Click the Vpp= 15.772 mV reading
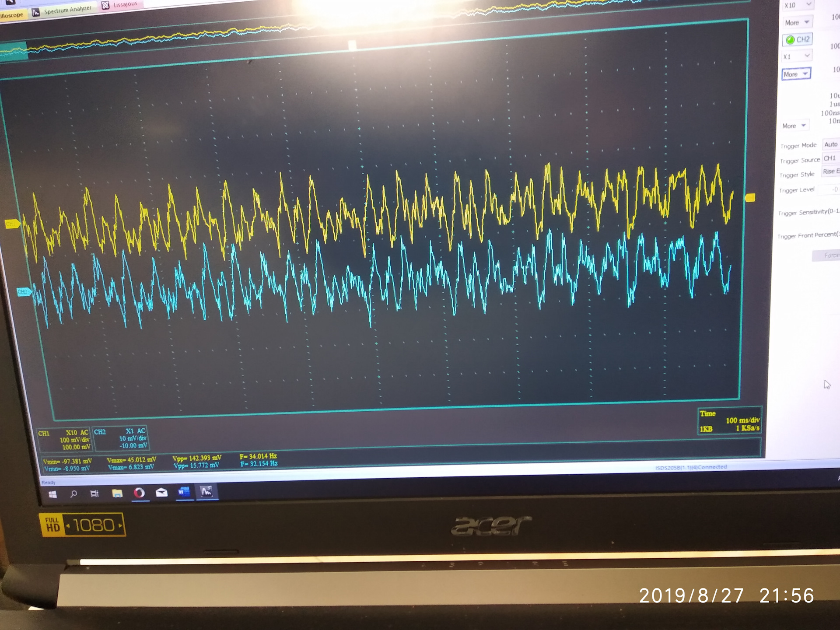The width and height of the screenshot is (840, 630). pyautogui.click(x=196, y=465)
